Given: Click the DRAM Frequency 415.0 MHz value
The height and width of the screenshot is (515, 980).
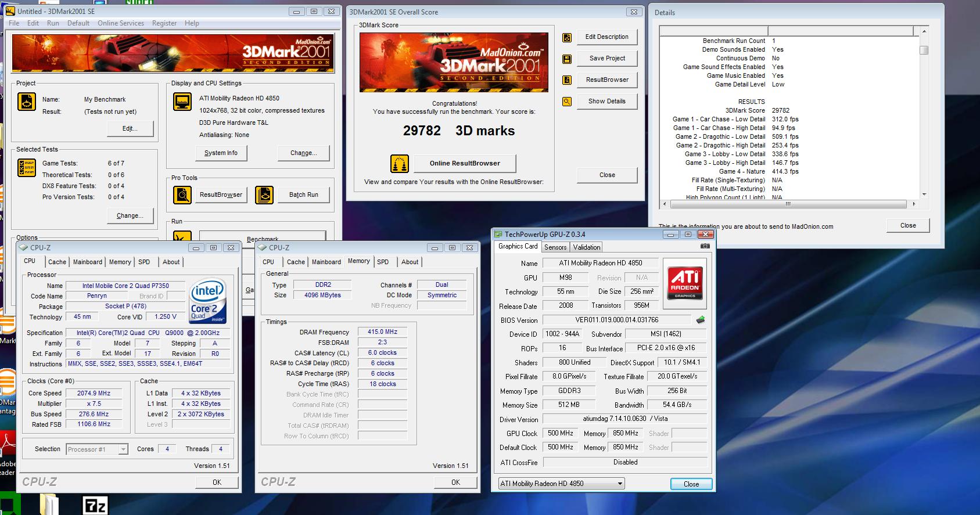Looking at the screenshot, I should click(x=383, y=332).
